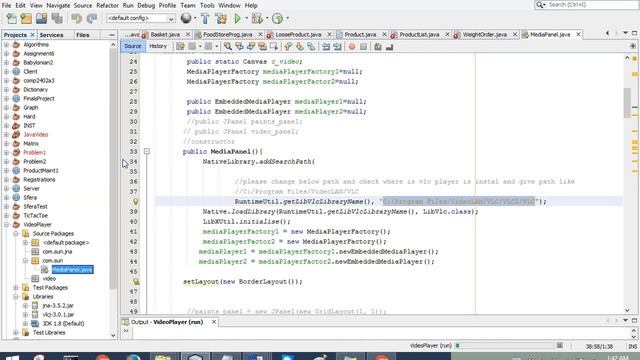This screenshot has width=640, height=360.
Task: Click the lightbulb hint on line 38
Action: coord(136,202)
